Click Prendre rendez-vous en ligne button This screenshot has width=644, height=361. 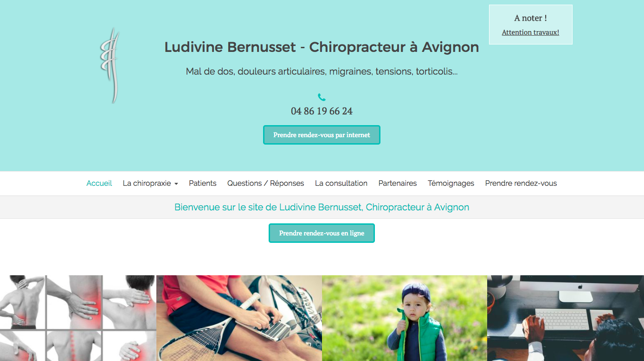322,233
